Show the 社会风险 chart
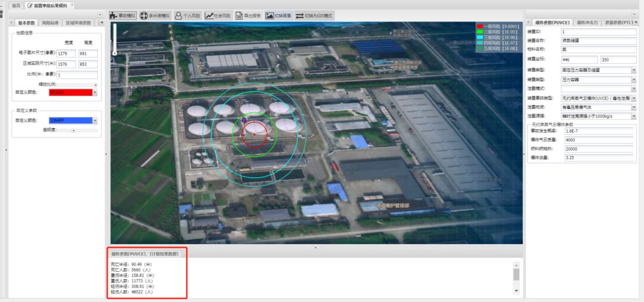The width and height of the screenshot is (644, 302). [218, 15]
